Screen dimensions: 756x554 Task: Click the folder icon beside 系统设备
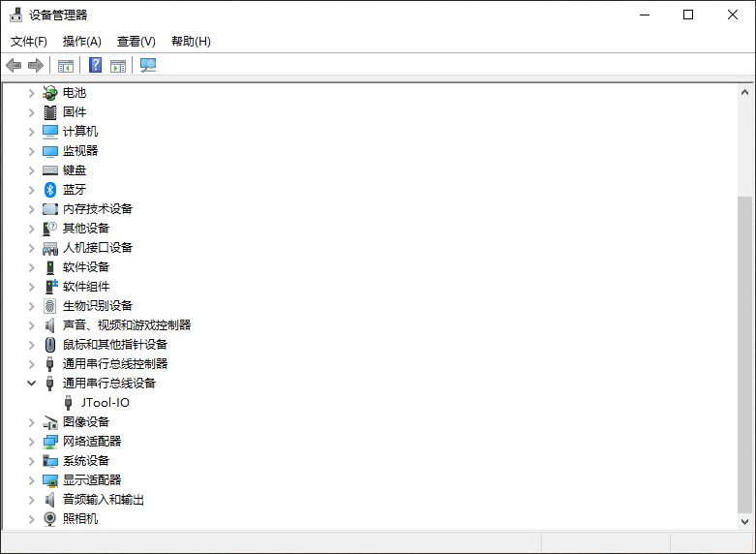(49, 461)
